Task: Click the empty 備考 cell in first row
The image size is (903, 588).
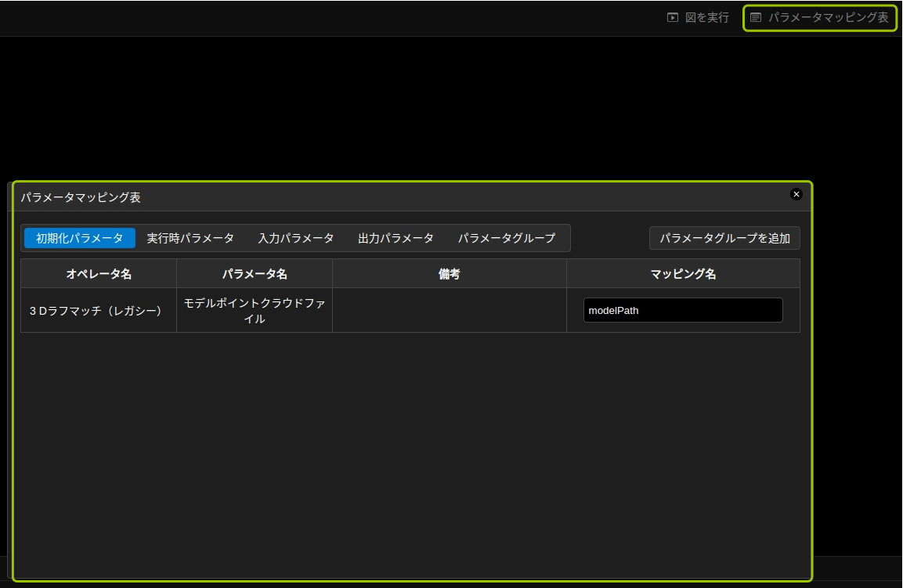Action: 449,311
